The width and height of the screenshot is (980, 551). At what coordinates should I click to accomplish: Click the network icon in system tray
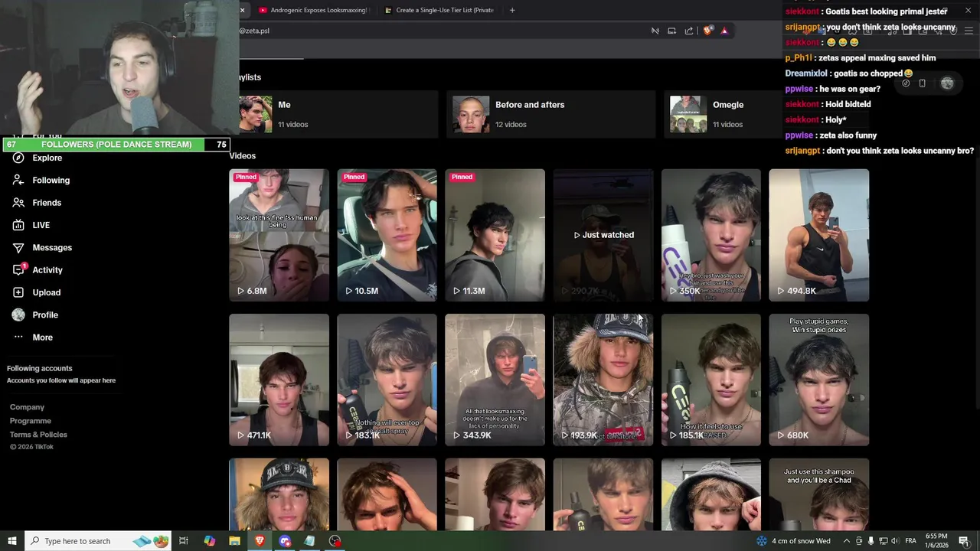[x=882, y=541]
